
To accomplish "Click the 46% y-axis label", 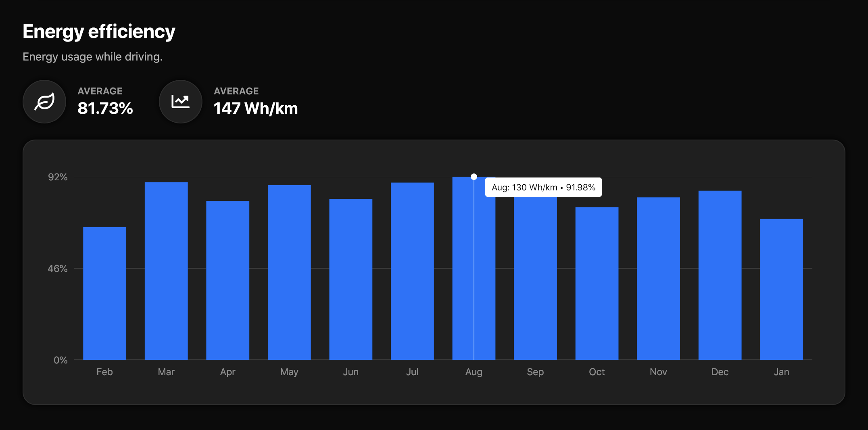I will point(58,269).
